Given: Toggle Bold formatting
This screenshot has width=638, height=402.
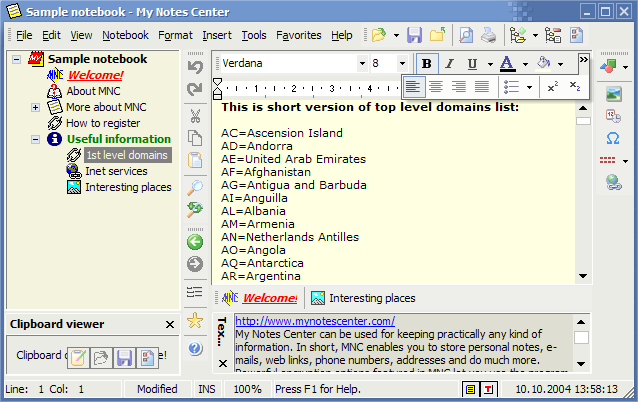Looking at the screenshot, I should [x=427, y=63].
